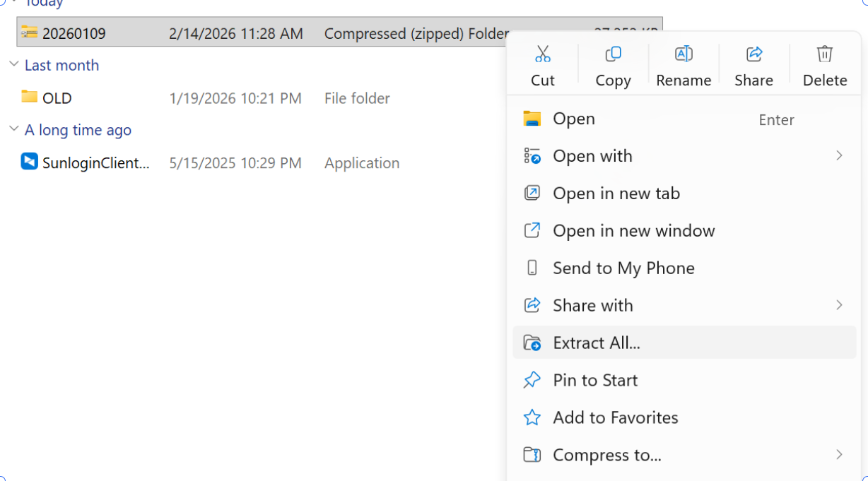
Task: Select Pin to Start option
Action: (x=594, y=380)
